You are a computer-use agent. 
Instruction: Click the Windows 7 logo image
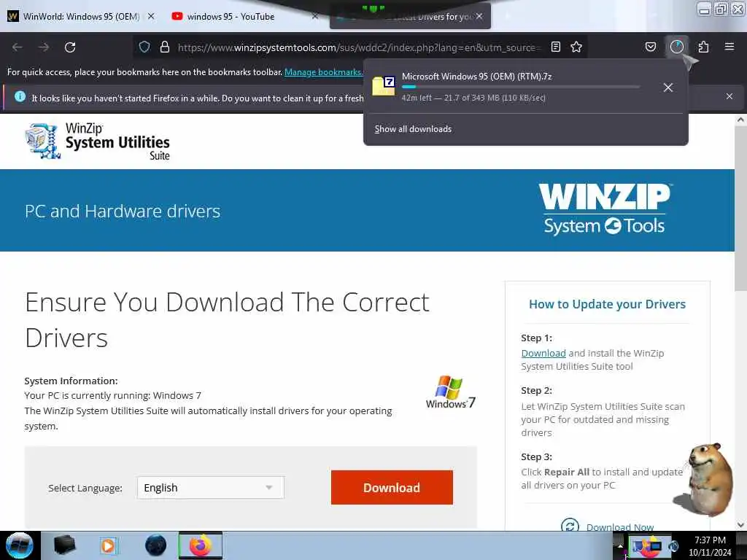(451, 392)
